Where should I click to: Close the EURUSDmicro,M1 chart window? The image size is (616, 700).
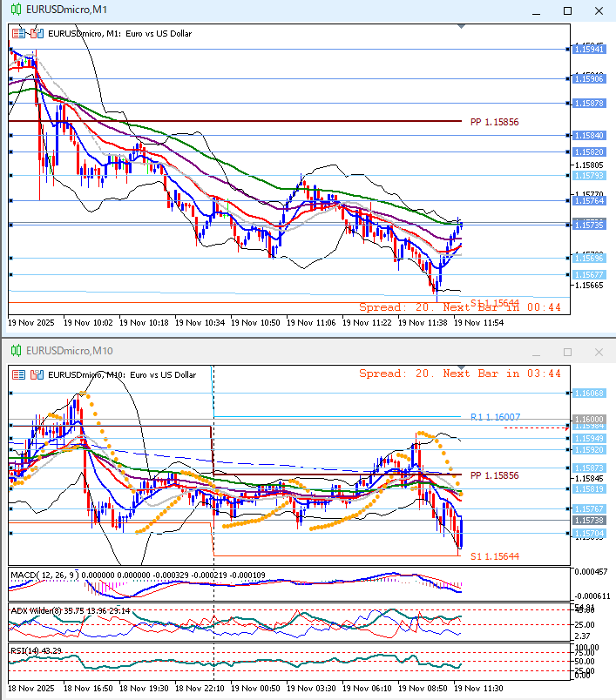(x=597, y=10)
